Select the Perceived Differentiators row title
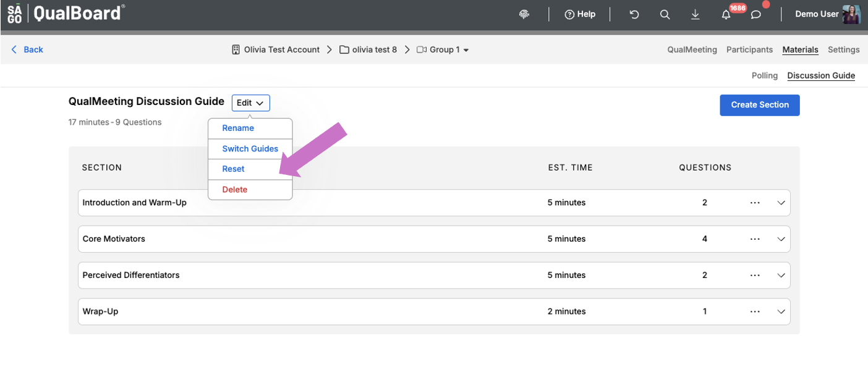 131,276
